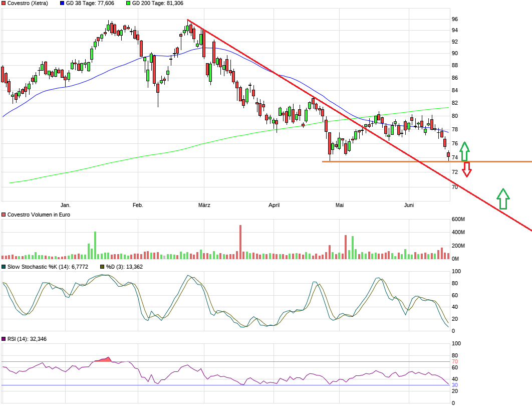This screenshot has width=532, height=408.
Task: Click the purple RSI (14) legend square
Action: (4, 339)
